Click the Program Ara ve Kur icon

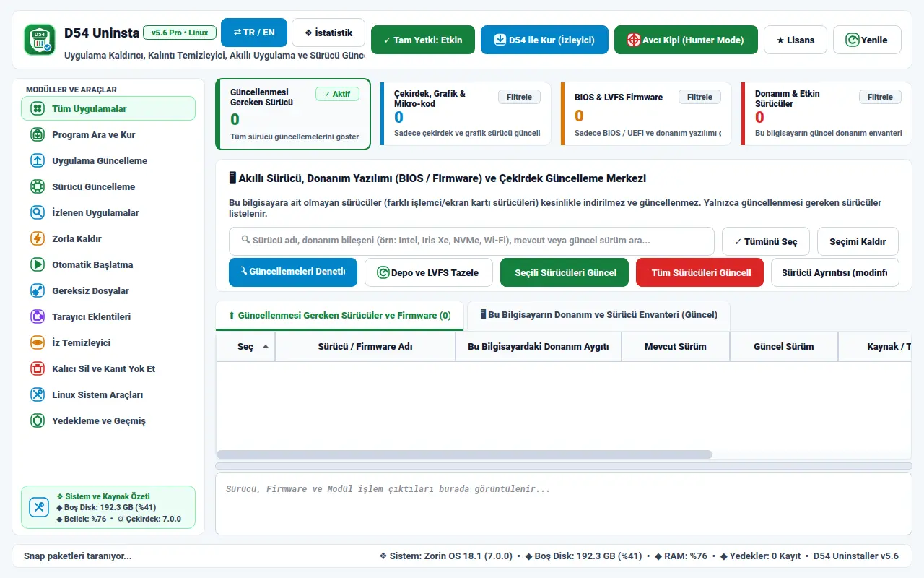[x=38, y=135]
